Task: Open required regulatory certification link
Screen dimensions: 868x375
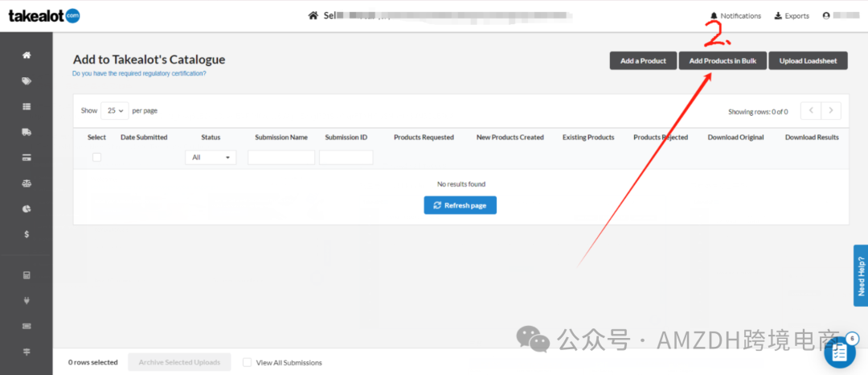Action: [139, 73]
